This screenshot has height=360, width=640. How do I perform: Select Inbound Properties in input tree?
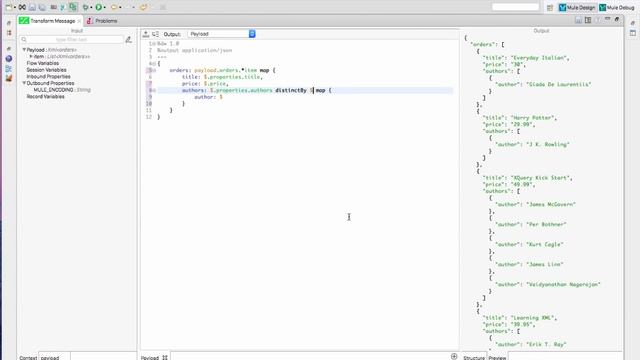pos(48,76)
